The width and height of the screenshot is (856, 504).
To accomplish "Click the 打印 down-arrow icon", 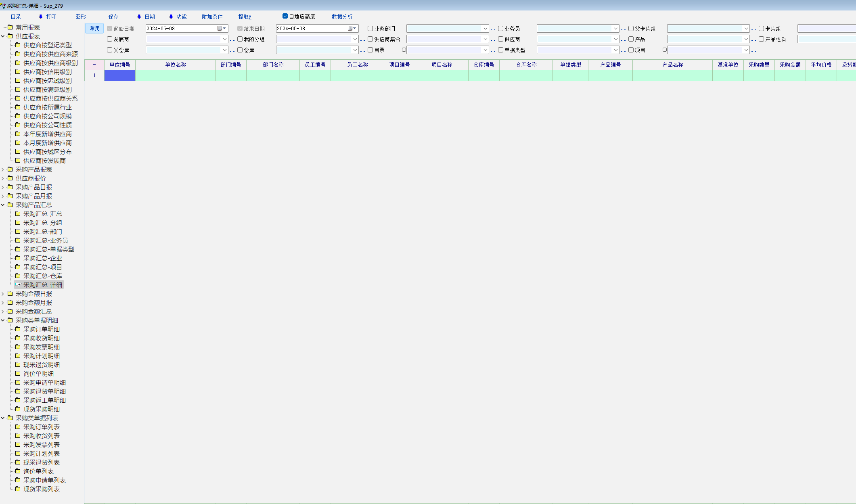I will (40, 17).
